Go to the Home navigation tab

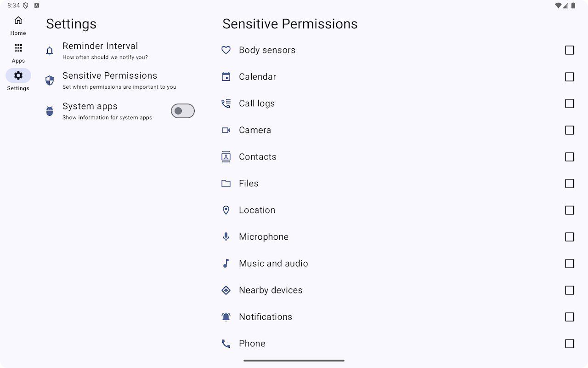(18, 25)
